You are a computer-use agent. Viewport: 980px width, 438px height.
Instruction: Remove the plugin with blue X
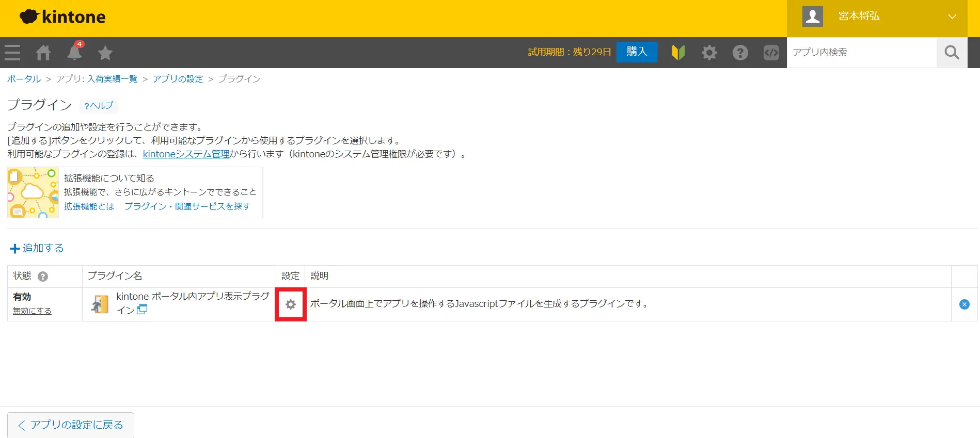964,304
